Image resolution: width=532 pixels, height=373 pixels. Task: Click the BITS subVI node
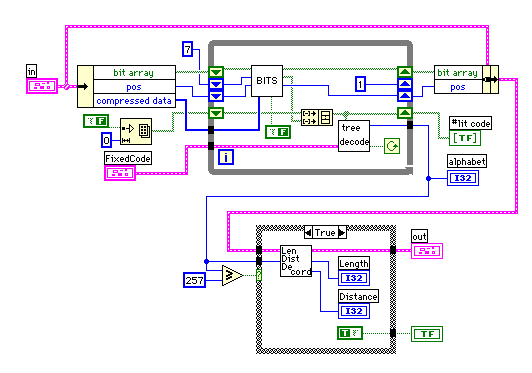(x=267, y=81)
